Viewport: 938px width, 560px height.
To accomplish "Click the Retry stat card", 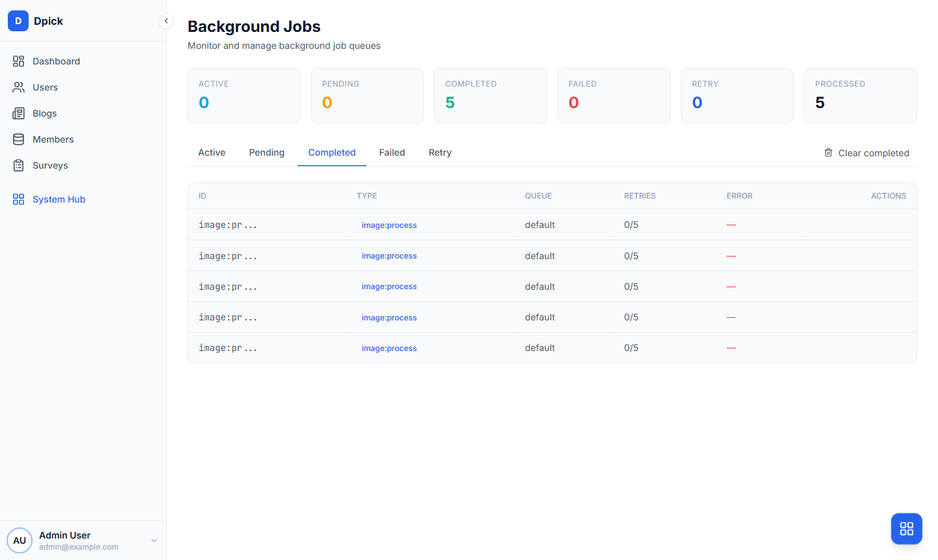I will click(737, 96).
